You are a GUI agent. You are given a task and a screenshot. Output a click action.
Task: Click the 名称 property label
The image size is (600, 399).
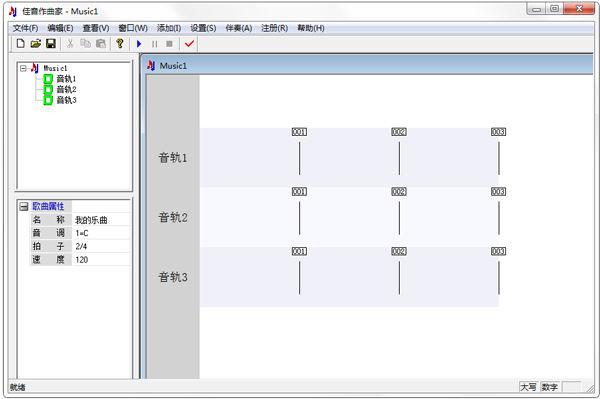click(48, 220)
